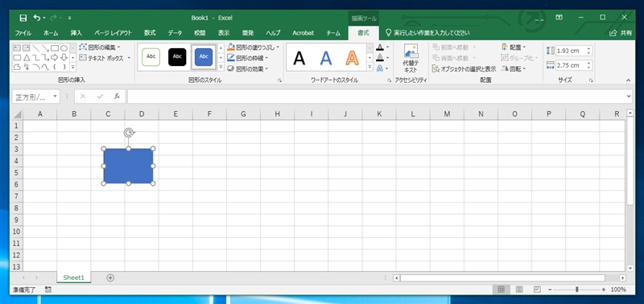Click オブジェクトの選択と表示 selection pane
Viewport: 644px width, 304px height.
tap(464, 69)
